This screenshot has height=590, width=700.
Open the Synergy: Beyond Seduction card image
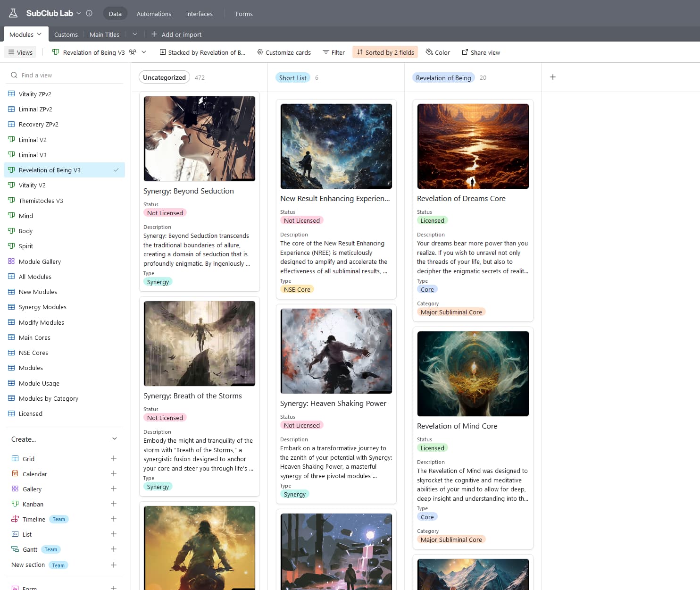click(x=200, y=139)
